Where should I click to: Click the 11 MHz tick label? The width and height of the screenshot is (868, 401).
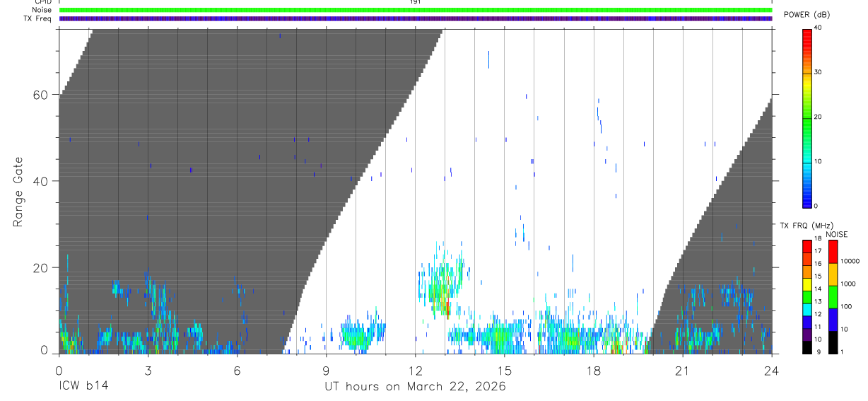pyautogui.click(x=817, y=327)
